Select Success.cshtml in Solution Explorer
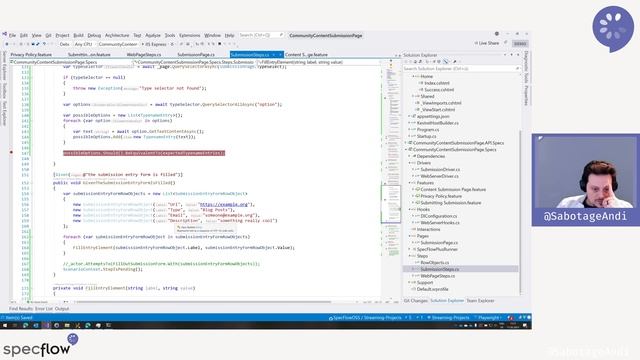The height and width of the screenshot is (360, 640). (x=439, y=89)
